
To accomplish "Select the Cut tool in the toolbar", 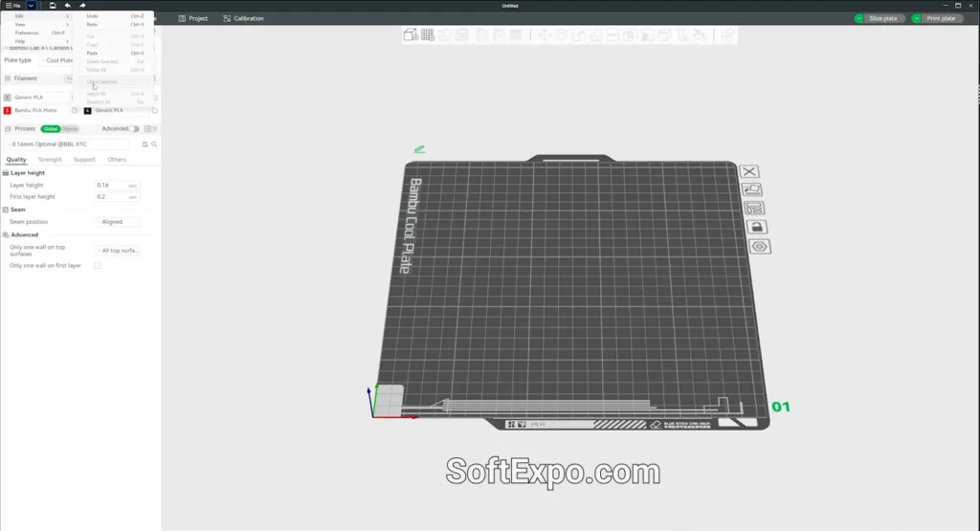I will coord(613,35).
